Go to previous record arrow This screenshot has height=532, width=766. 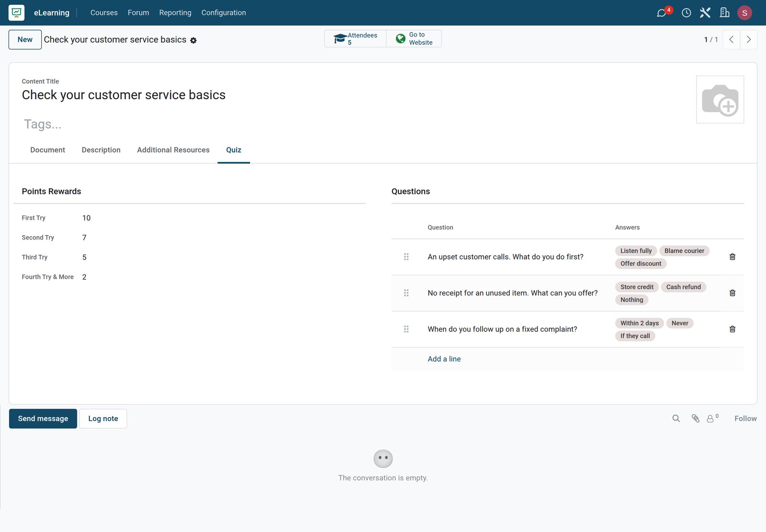[x=731, y=40]
